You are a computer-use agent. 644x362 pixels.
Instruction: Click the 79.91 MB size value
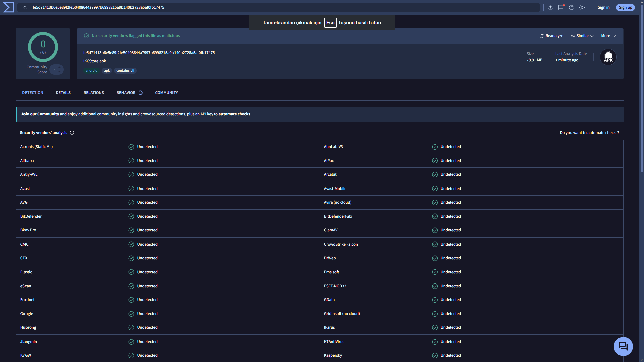pos(534,60)
